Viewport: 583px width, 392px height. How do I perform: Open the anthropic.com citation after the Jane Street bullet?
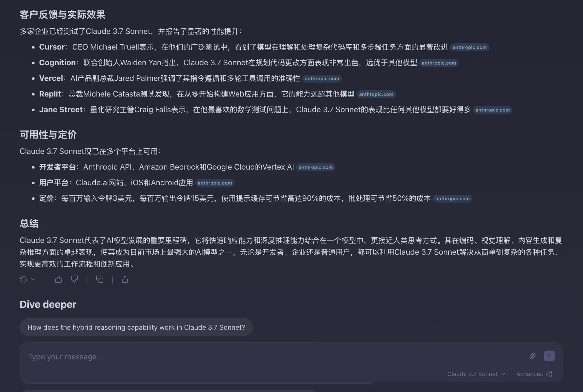492,110
